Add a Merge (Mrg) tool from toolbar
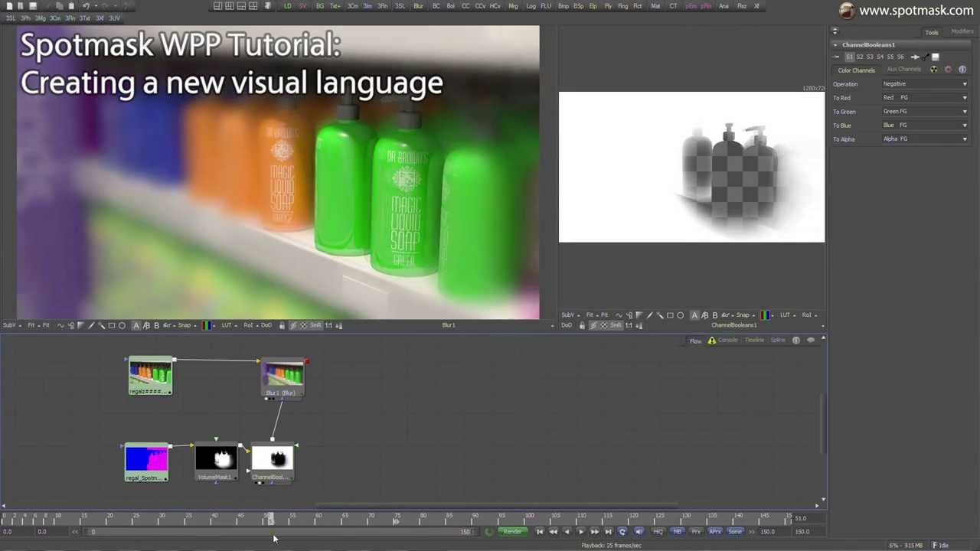 tap(513, 6)
